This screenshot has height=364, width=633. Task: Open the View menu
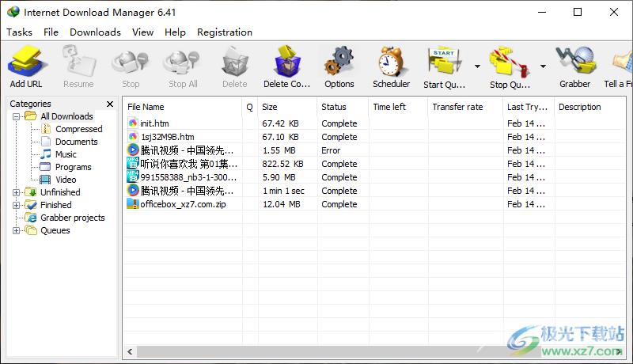click(143, 32)
